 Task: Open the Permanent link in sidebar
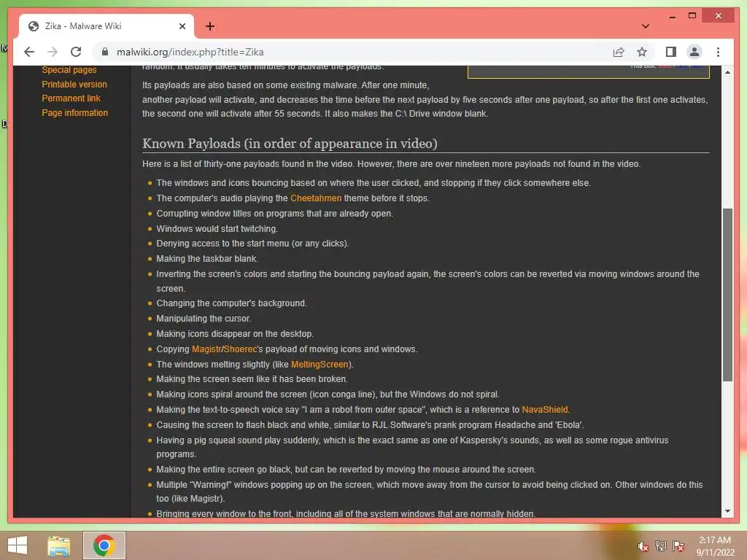pos(71,98)
